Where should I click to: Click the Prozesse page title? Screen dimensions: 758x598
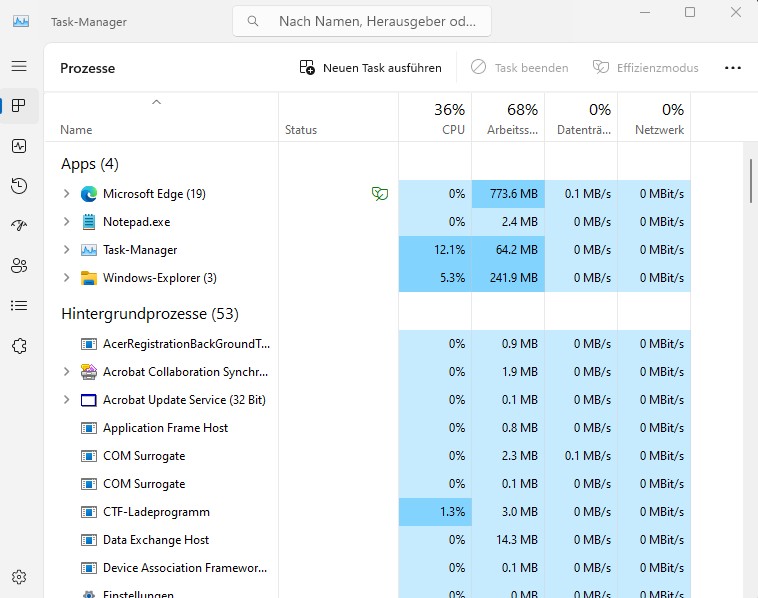[x=87, y=68]
